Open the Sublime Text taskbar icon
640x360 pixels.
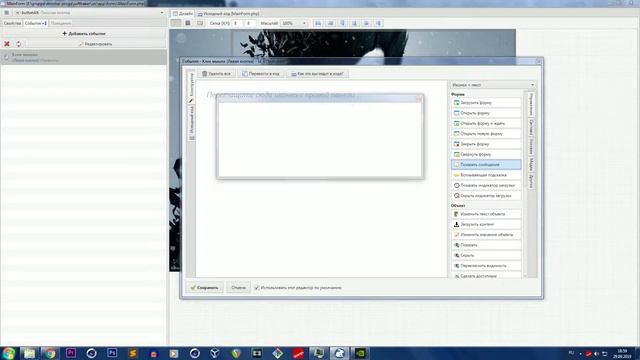pyautogui.click(x=133, y=353)
